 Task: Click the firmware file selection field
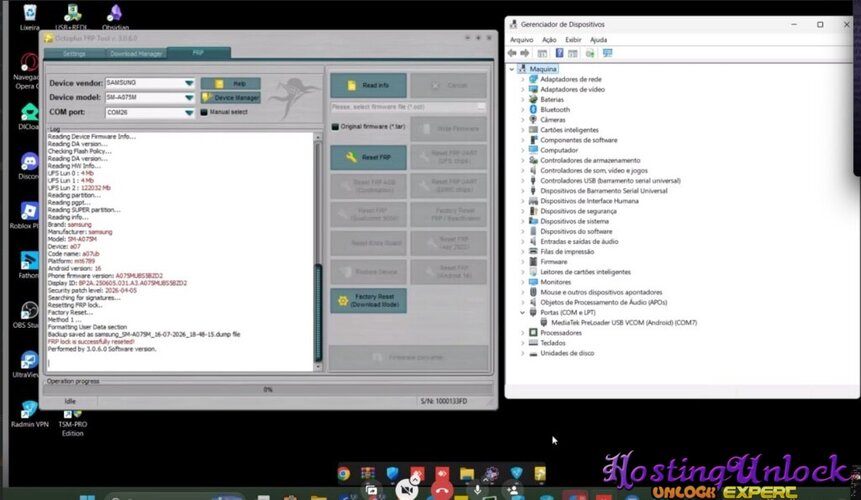pos(408,107)
